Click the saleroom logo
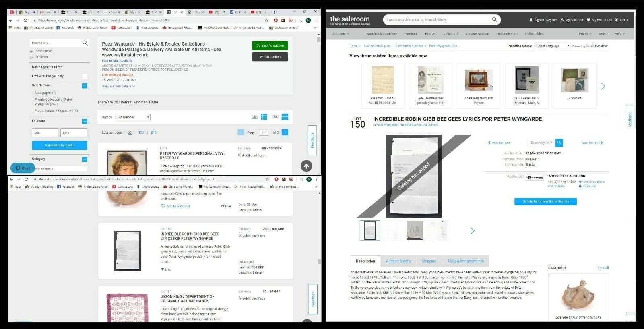Screen dimensions: 644x329 [x=350, y=20]
